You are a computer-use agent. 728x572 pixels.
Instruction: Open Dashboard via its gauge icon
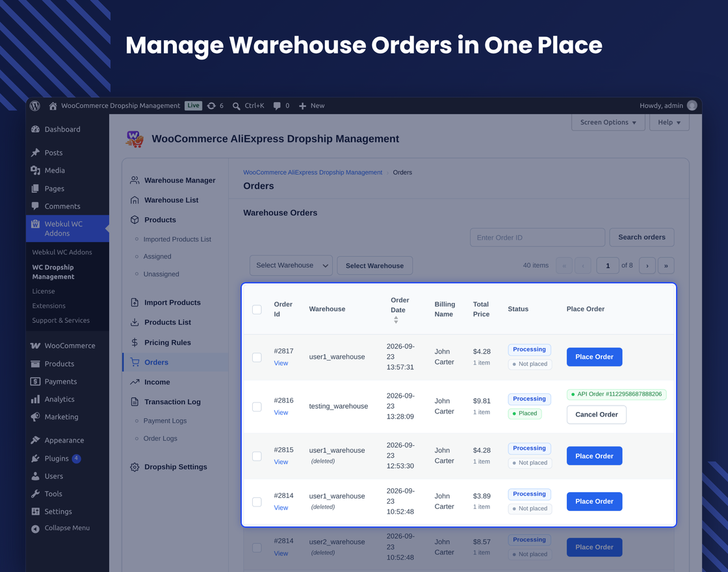(x=35, y=129)
